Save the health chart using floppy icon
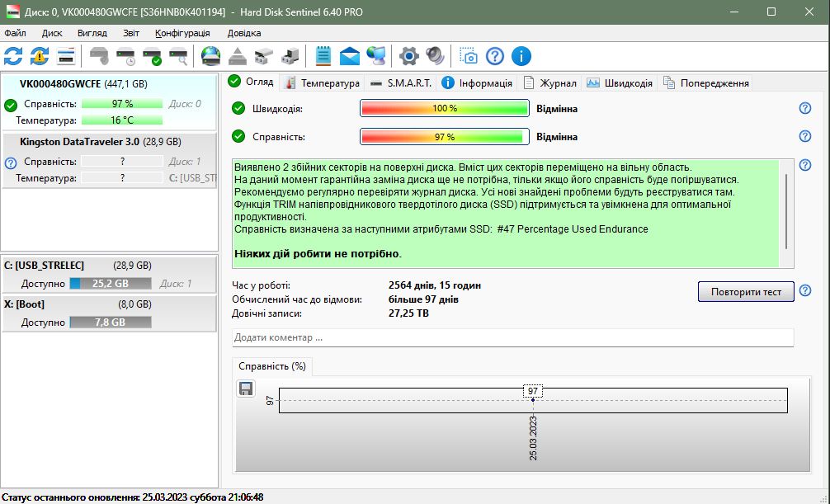This screenshot has height=504, width=830. coord(246,389)
